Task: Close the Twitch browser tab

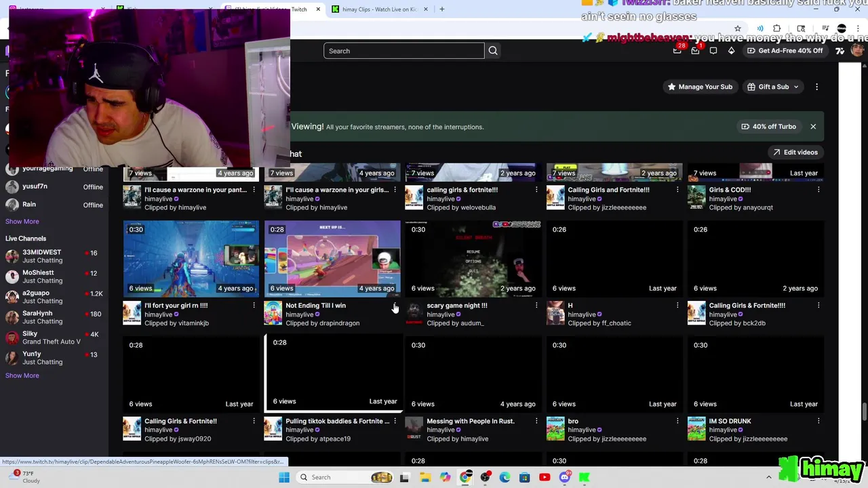Action: pyautogui.click(x=317, y=9)
